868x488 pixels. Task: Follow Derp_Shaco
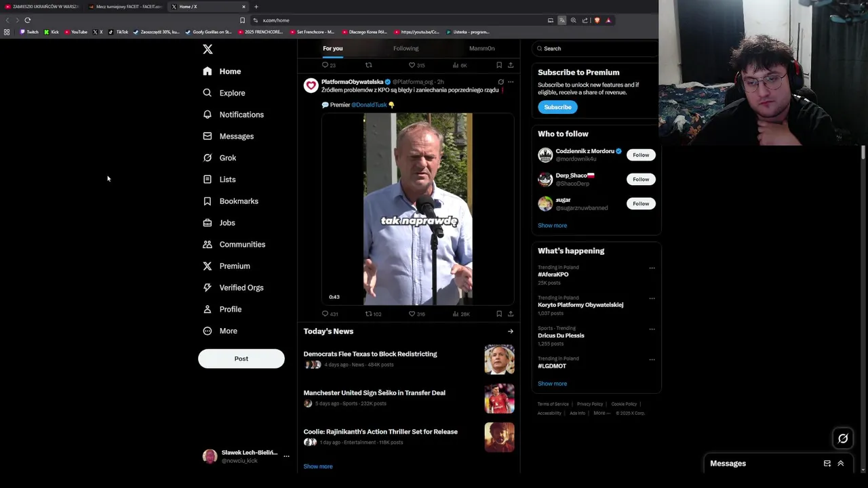pos(641,180)
